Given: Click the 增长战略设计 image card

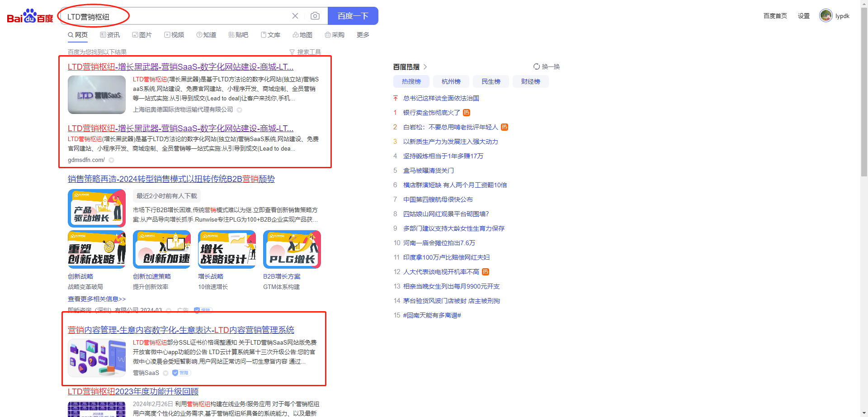Looking at the screenshot, I should [x=227, y=249].
